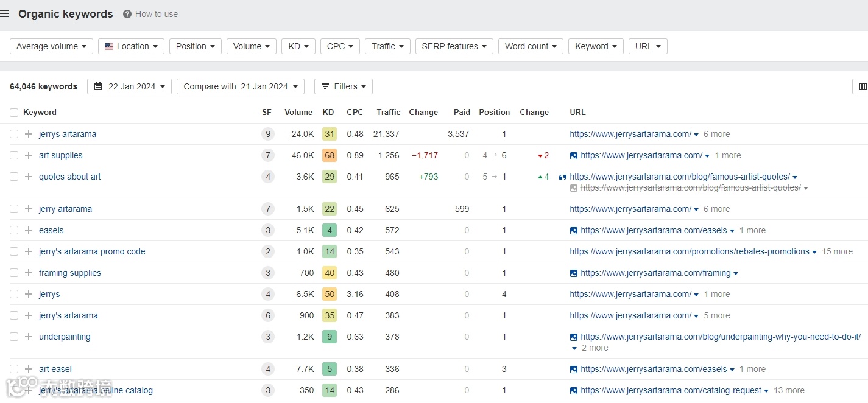868x403 pixels.
Task: Click the SF badge 6 for jerry's artarama
Action: [267, 315]
